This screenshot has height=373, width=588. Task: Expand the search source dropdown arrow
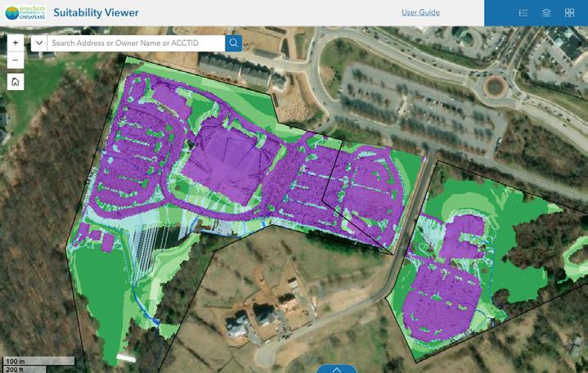tap(39, 43)
